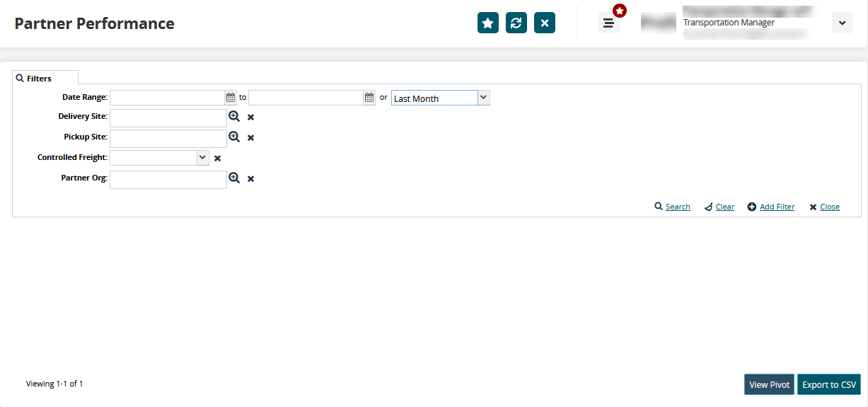Expand the Controlled Freight dropdown
Image resolution: width=868 pixels, height=407 pixels.
(x=203, y=157)
